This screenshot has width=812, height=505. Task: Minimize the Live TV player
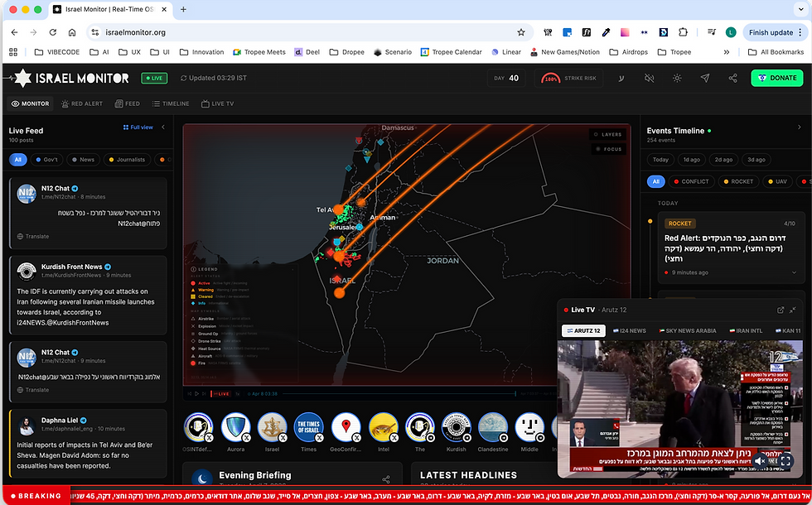793,310
